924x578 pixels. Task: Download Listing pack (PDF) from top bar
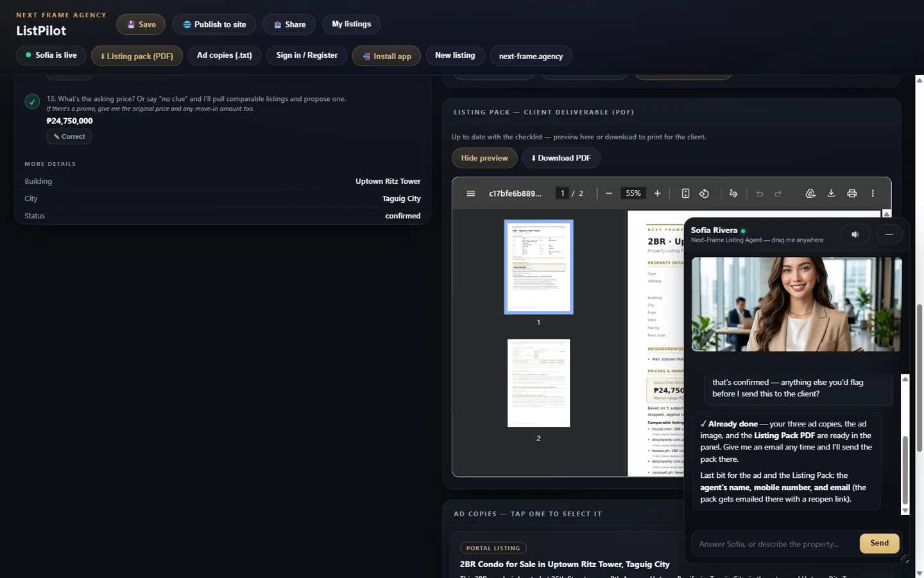coord(137,56)
